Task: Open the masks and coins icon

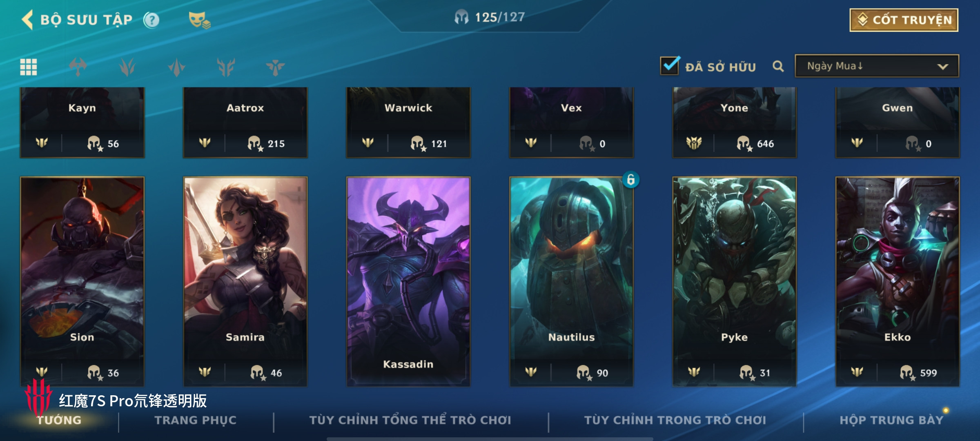Action: 199,20
